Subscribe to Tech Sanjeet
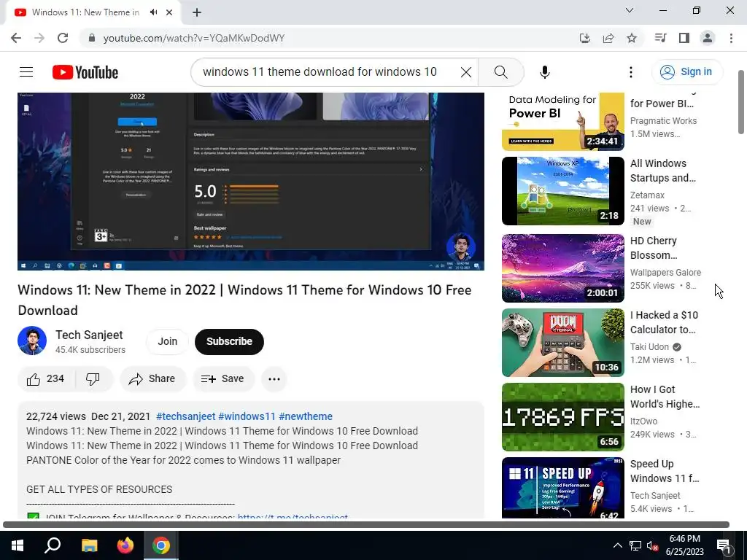The image size is (747, 560). [x=229, y=341]
